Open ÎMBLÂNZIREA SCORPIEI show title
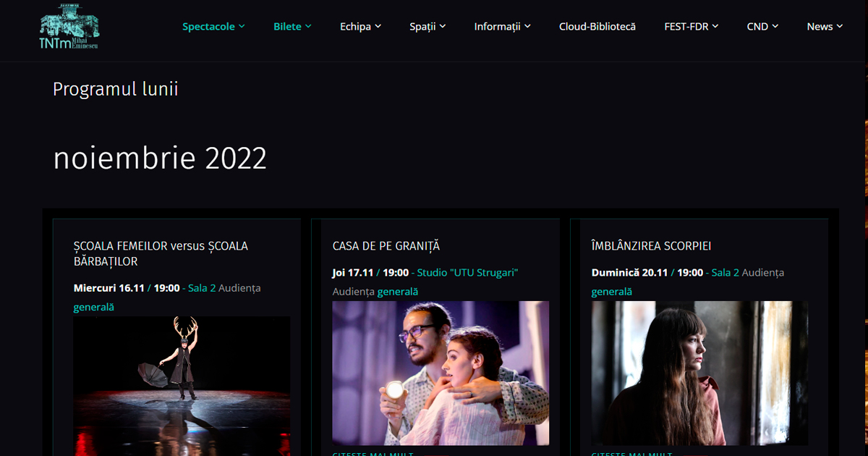This screenshot has height=456, width=868. pos(651,246)
